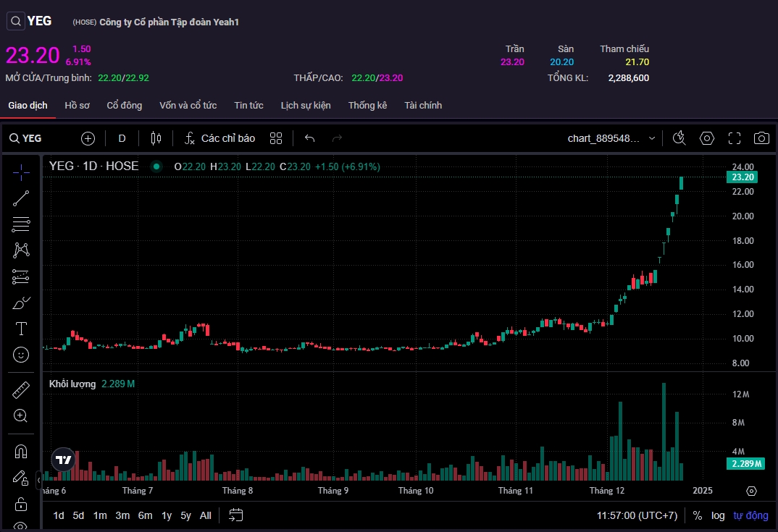Open chart settings hexagon icon
The width and height of the screenshot is (778, 532).
706,138
